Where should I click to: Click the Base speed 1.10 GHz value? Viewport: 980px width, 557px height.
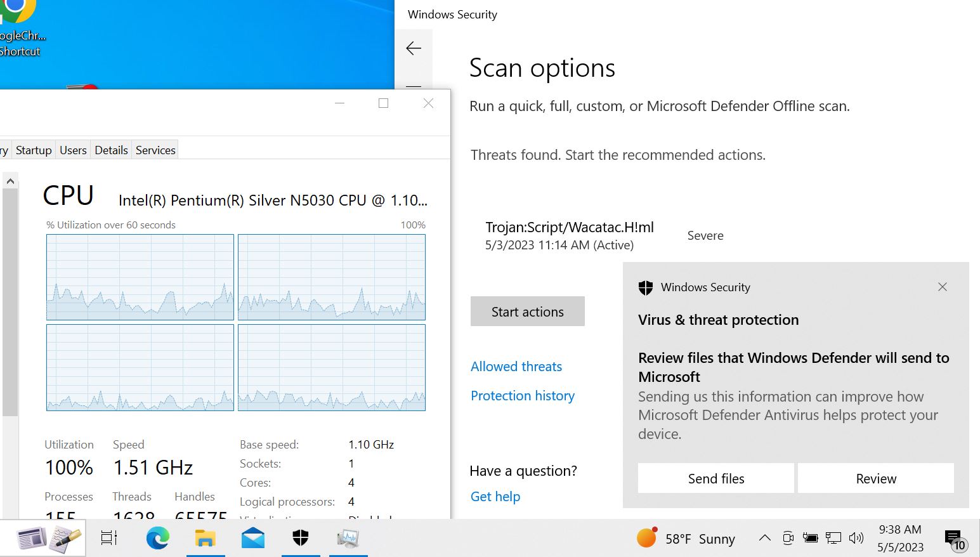click(x=371, y=445)
